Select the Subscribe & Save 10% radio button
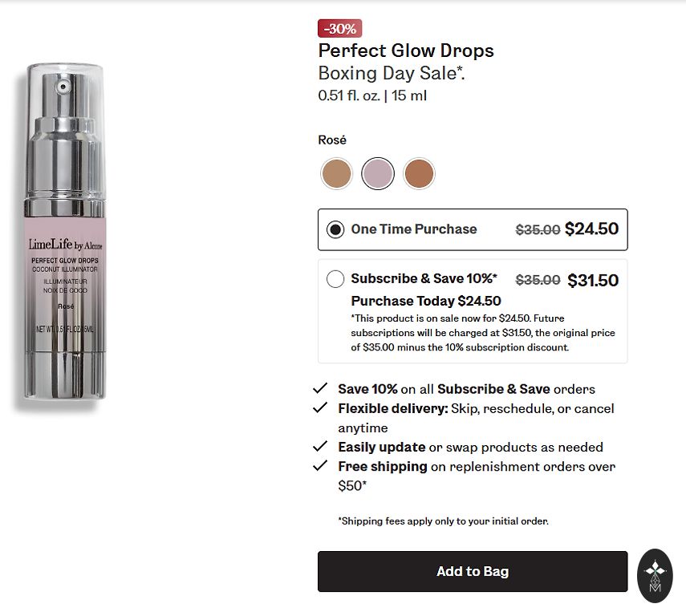 [x=335, y=279]
